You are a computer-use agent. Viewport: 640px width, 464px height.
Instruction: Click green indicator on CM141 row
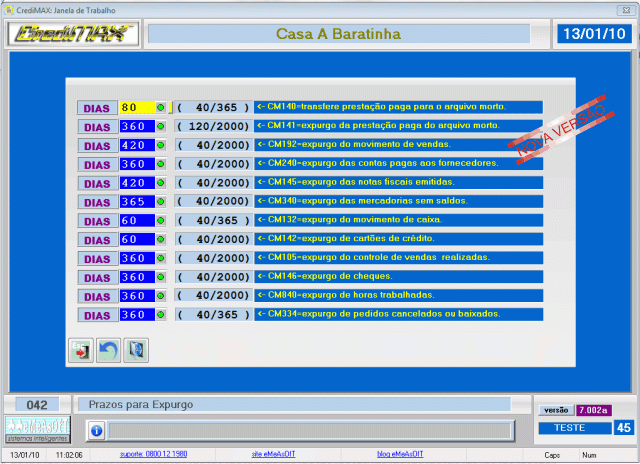162,126
